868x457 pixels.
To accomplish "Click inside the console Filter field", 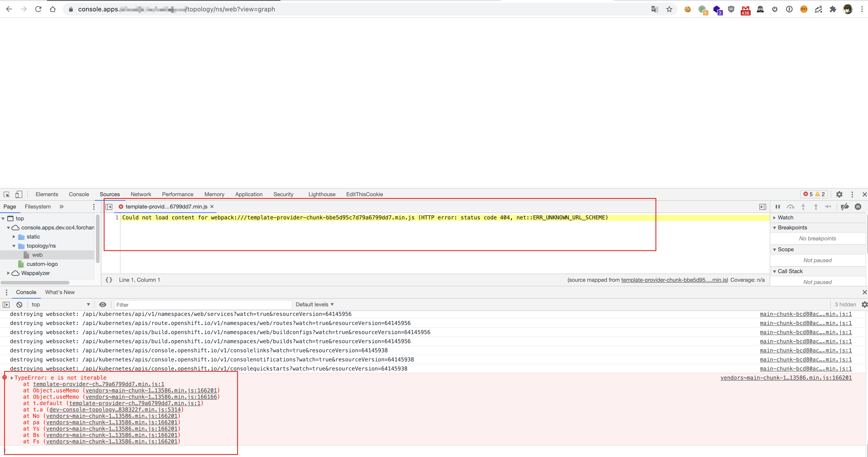I will [x=202, y=304].
